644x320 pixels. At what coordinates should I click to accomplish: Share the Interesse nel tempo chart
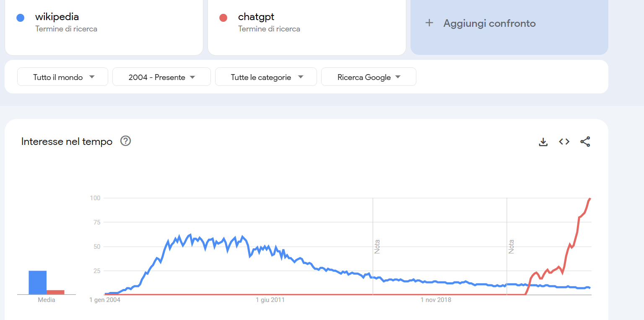(585, 142)
